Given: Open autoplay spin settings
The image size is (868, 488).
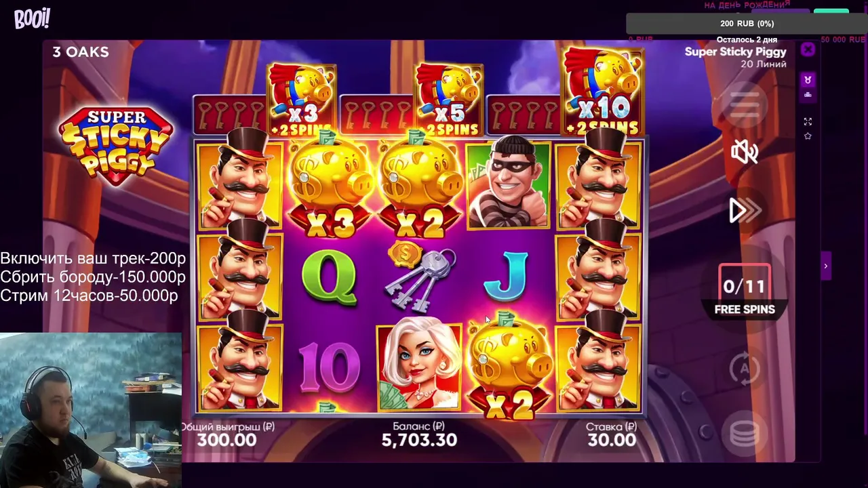Looking at the screenshot, I should [x=744, y=369].
